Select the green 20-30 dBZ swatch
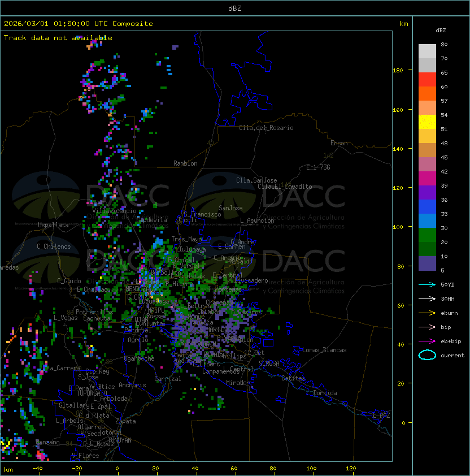This screenshot has width=470, height=476. [427, 235]
